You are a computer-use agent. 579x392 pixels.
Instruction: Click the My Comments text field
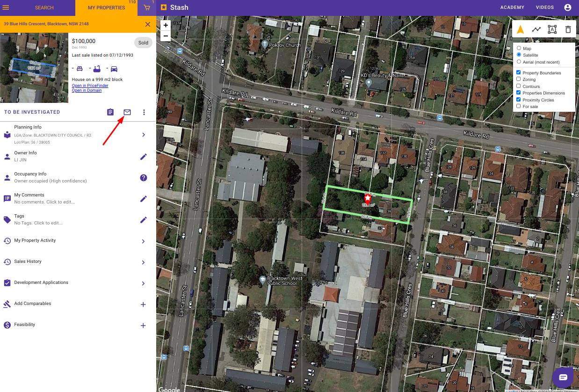click(44, 202)
